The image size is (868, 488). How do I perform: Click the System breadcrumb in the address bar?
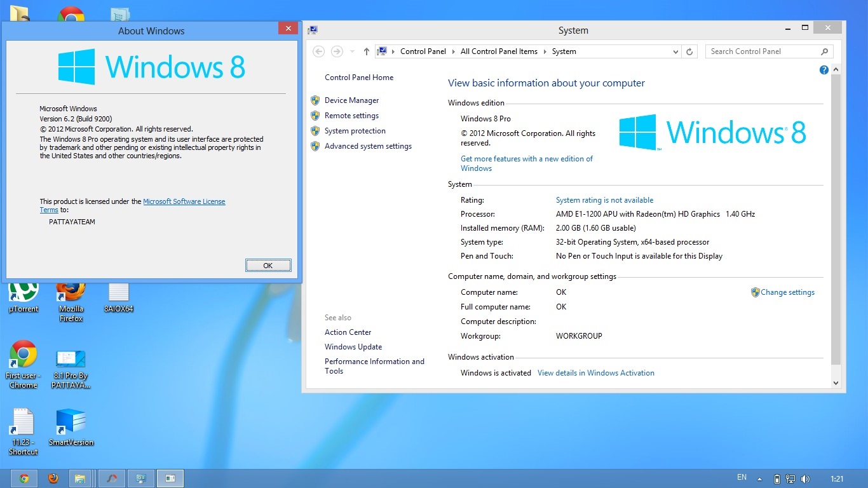(564, 51)
